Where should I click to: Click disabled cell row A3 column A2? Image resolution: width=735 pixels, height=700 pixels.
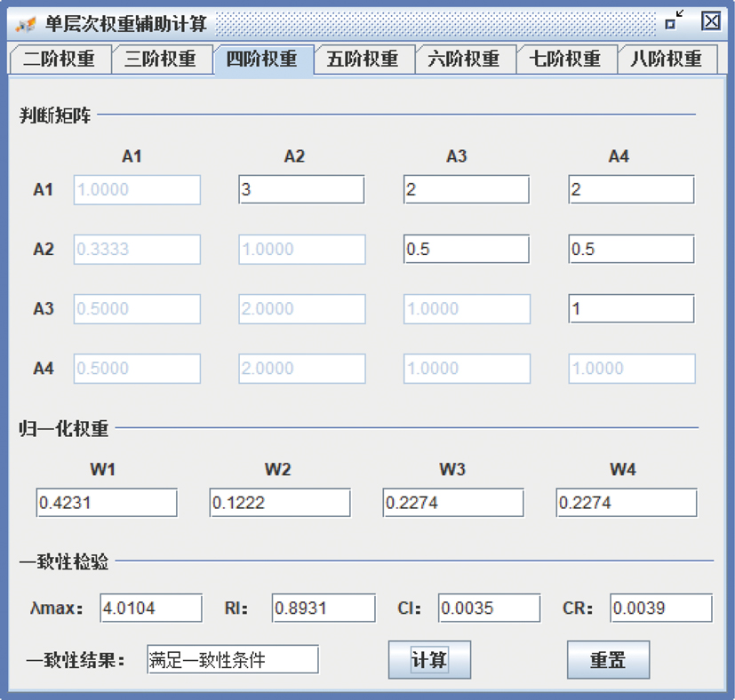(x=302, y=308)
